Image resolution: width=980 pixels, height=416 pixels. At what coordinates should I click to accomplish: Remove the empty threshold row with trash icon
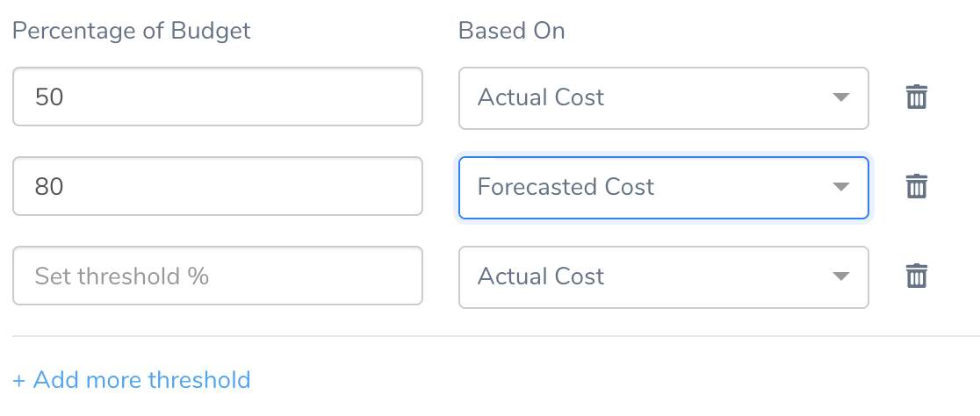916,276
